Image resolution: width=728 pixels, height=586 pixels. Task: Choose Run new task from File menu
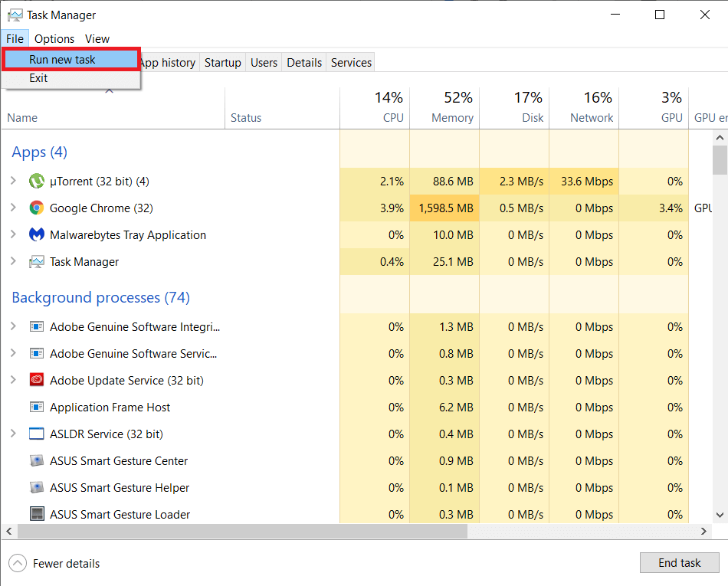pyautogui.click(x=71, y=60)
